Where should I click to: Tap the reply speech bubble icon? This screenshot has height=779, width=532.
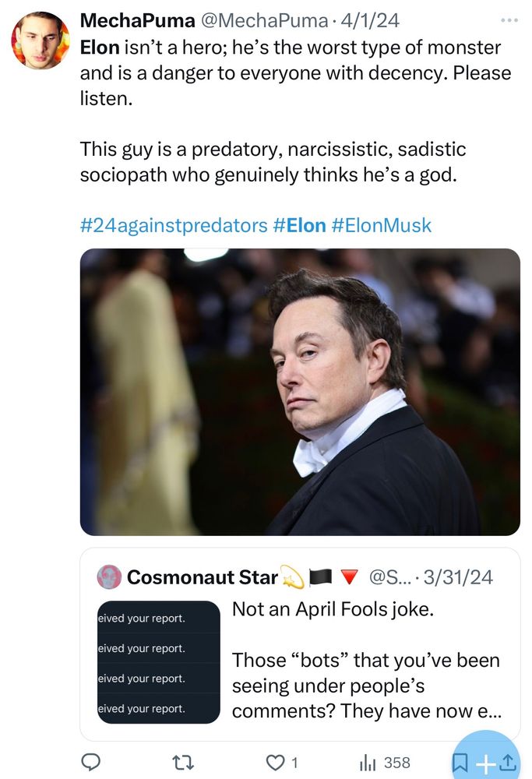[x=92, y=763]
